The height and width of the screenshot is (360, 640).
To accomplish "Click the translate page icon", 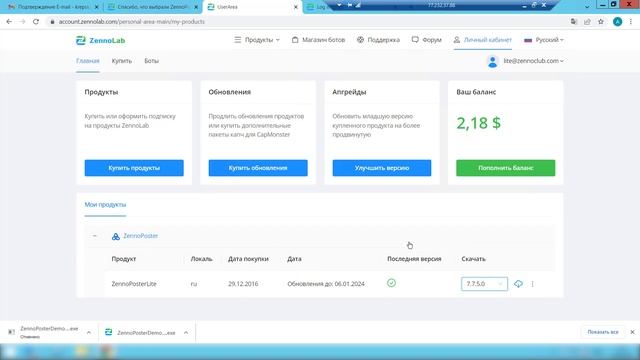I will [574, 22].
